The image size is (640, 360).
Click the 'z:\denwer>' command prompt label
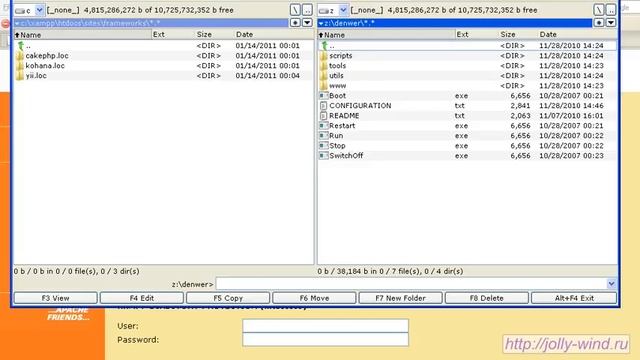point(192,284)
